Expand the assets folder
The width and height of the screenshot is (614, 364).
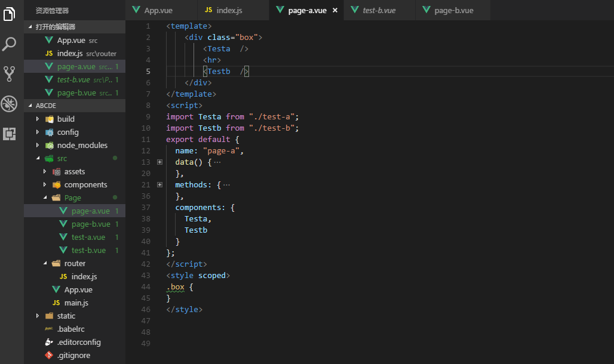click(x=45, y=171)
